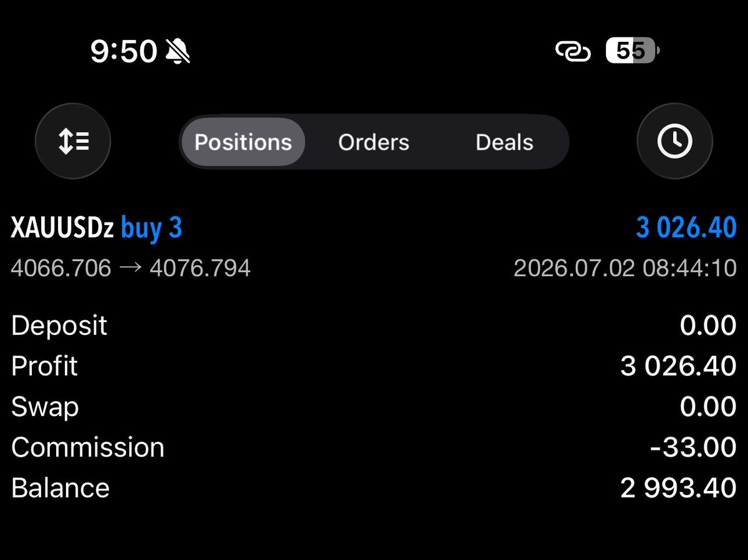748x560 pixels.
Task: Select the blue 3 026.40 position profit
Action: coord(686,228)
